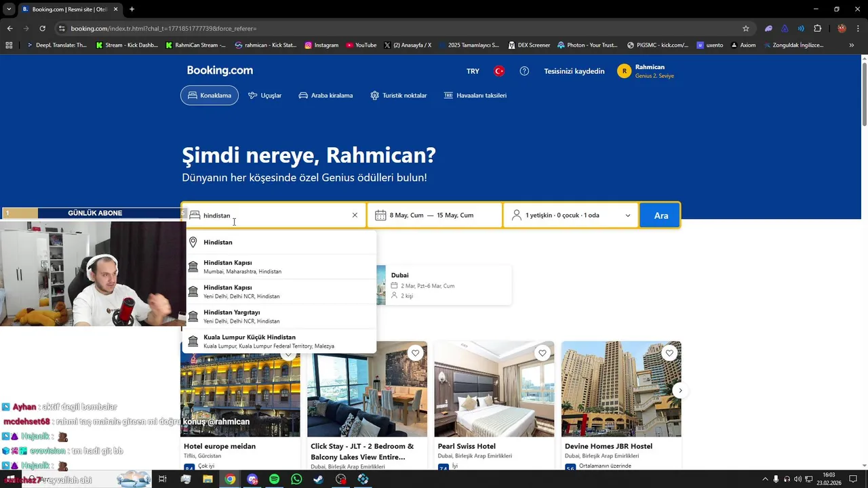Click location pin icon beside Hindistan
The height and width of the screenshot is (488, 868).
[x=193, y=242]
